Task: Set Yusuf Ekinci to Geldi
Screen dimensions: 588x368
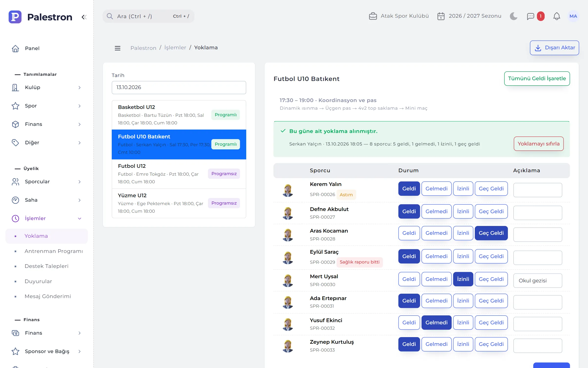Action: [x=409, y=323]
